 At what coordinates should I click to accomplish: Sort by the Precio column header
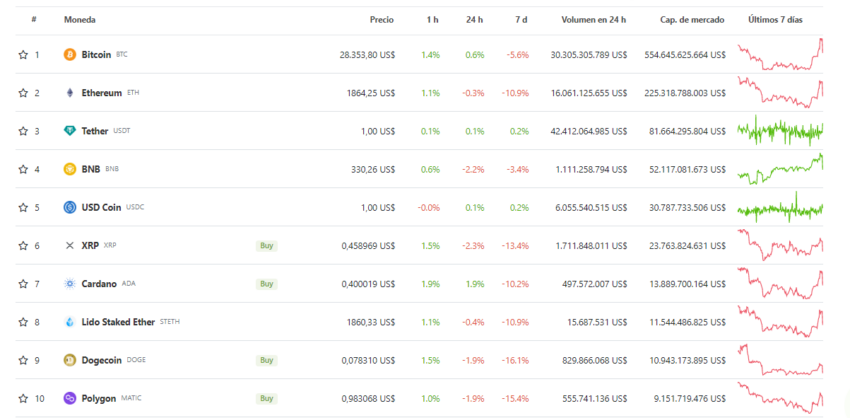tap(381, 20)
